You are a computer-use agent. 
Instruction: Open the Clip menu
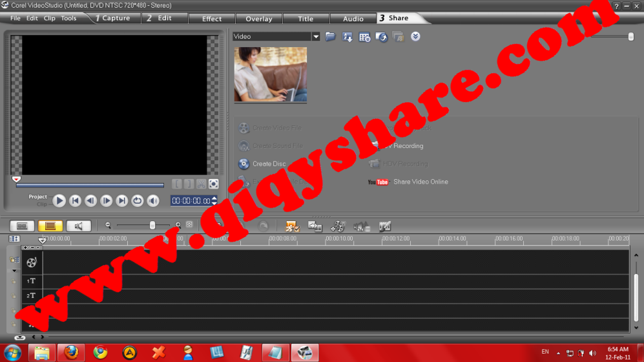tap(49, 18)
